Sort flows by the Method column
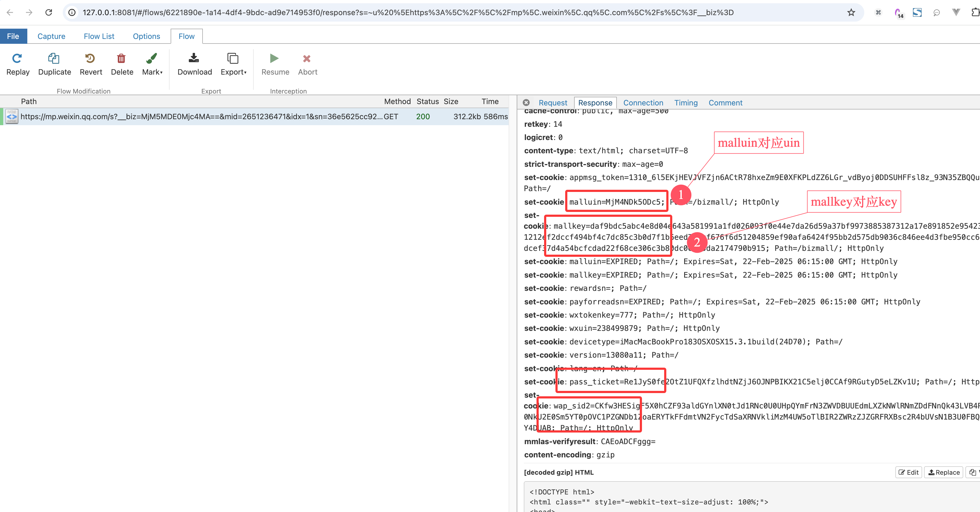This screenshot has height=512, width=980. pyautogui.click(x=397, y=102)
